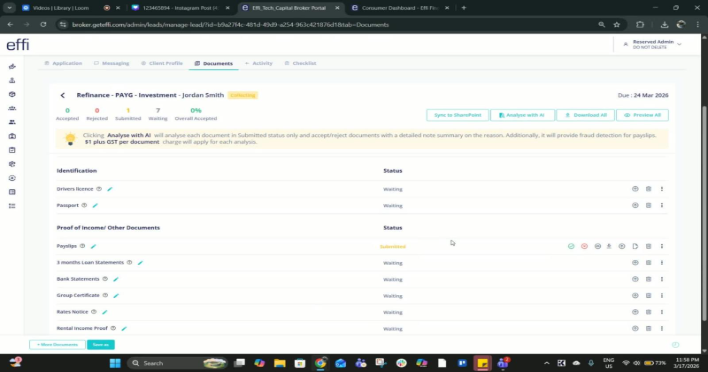Click the Collecting status badge
Viewport: 708px width, 372px height.
242,95
